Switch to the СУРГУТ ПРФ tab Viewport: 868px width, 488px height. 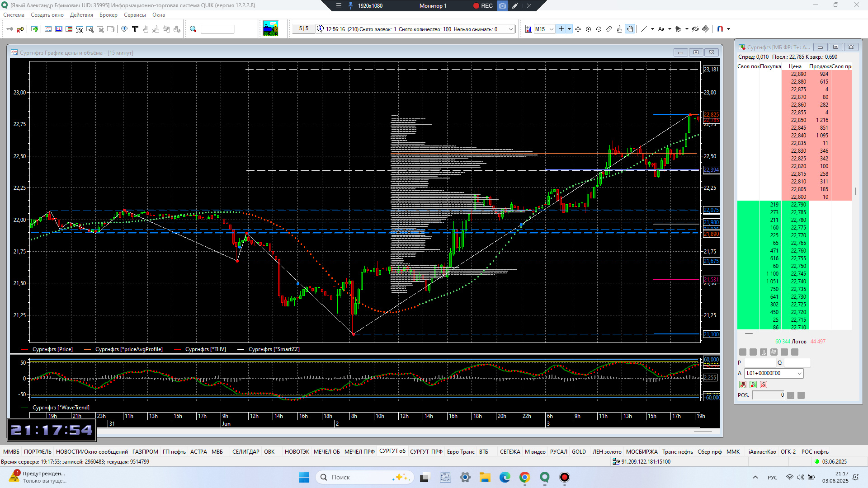pos(426,451)
